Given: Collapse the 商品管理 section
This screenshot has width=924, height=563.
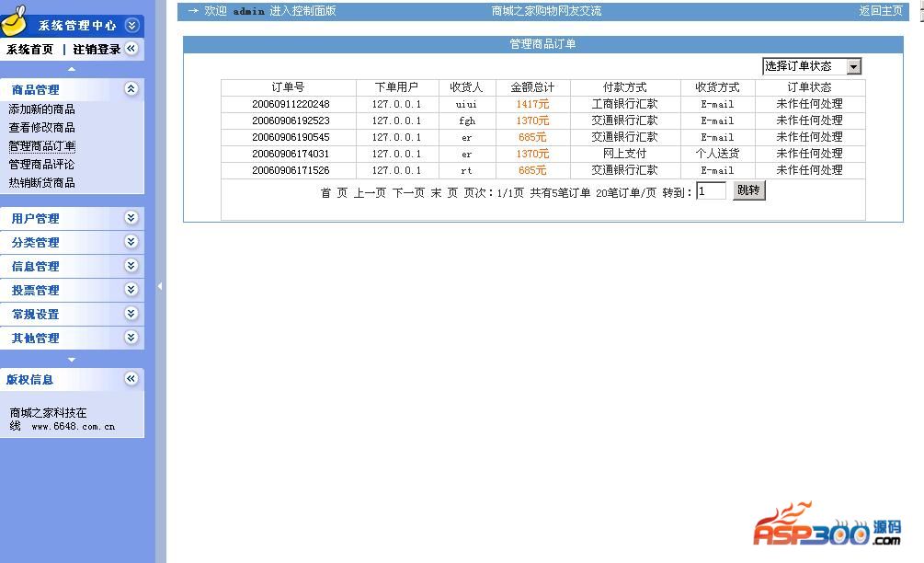Looking at the screenshot, I should tap(131, 89).
